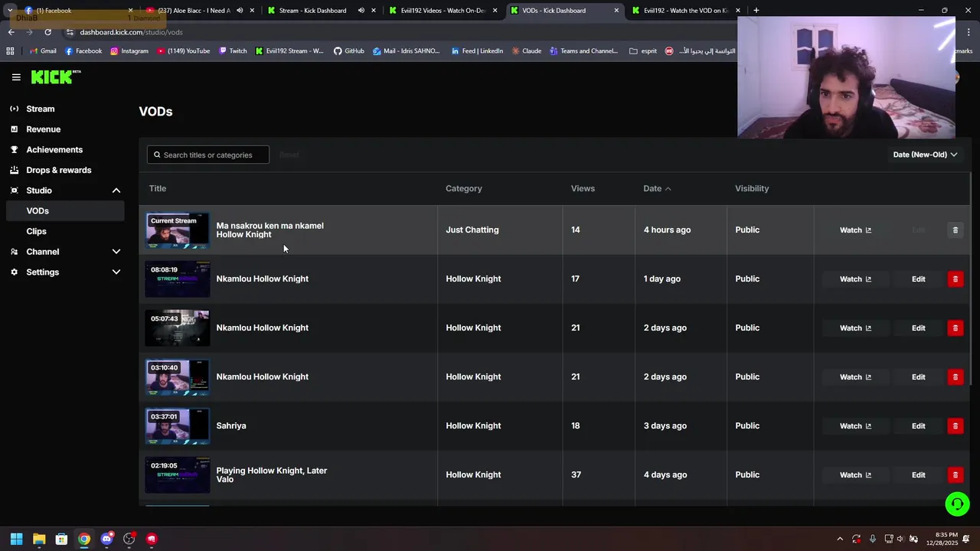Click the Windows Start button
The height and width of the screenshot is (551, 980).
pos(16,539)
